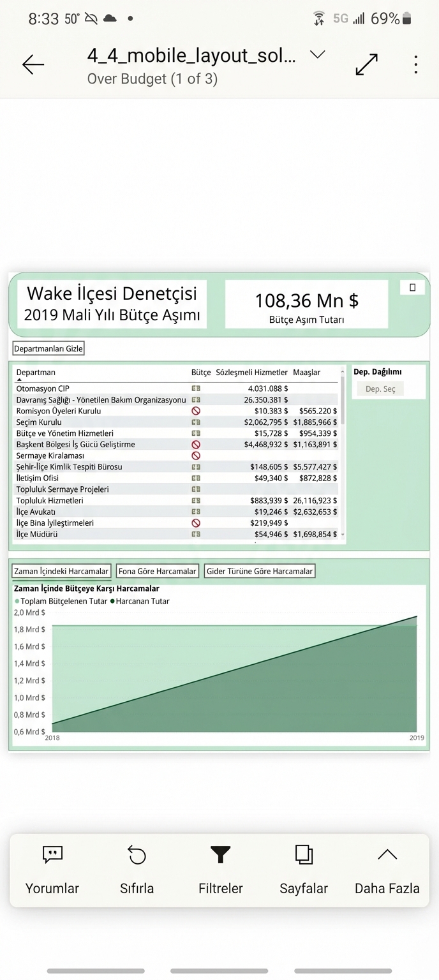Image resolution: width=439 pixels, height=980 pixels.
Task: Switch to Gider Türüne Göre Harcamalar tab
Action: tap(260, 571)
